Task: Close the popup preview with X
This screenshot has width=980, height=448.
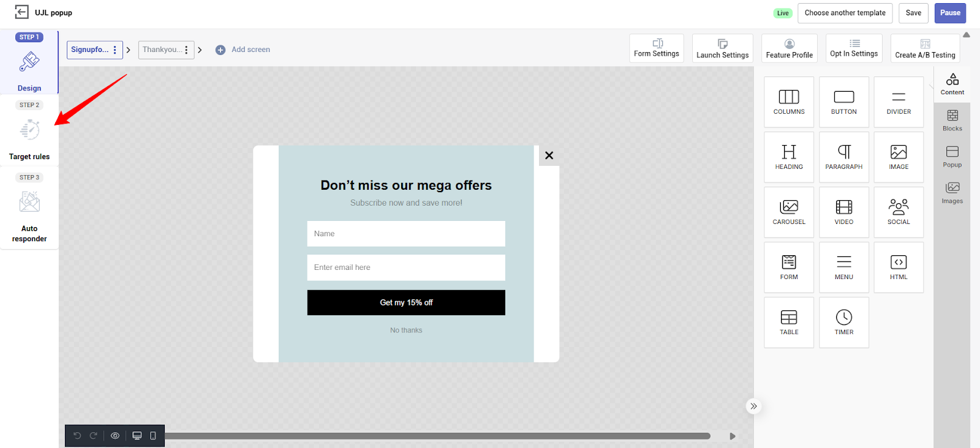Action: 549,155
